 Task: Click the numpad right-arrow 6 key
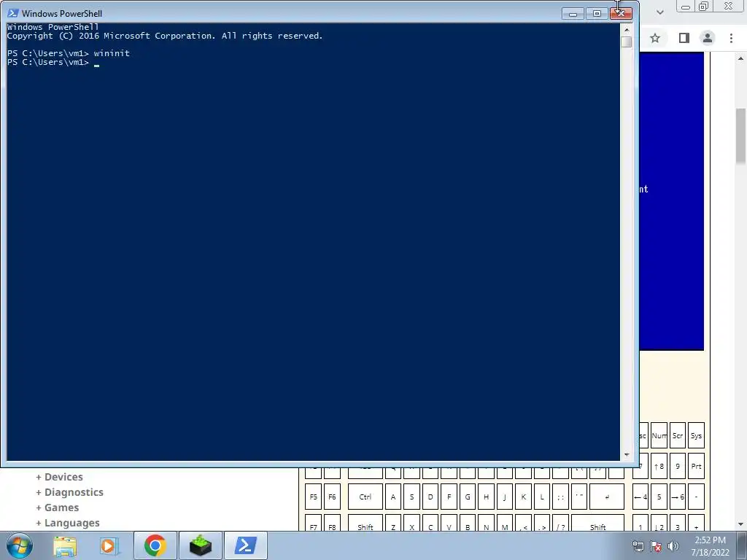pos(678,497)
